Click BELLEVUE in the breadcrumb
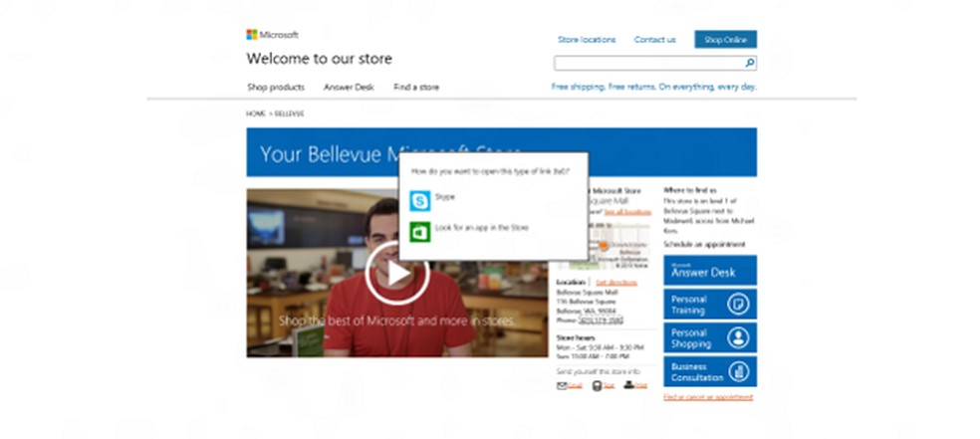Screen dimensions: 980x439 (x=290, y=113)
